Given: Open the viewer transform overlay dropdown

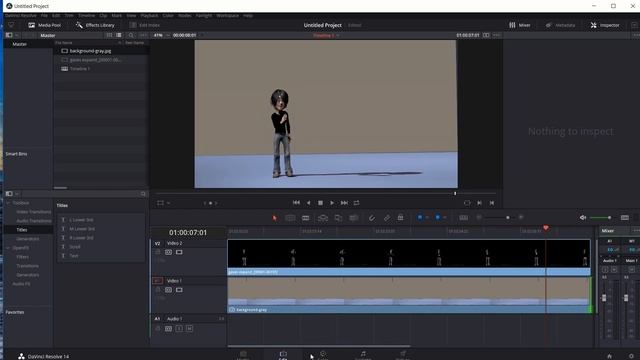Looking at the screenshot, I should click(169, 203).
